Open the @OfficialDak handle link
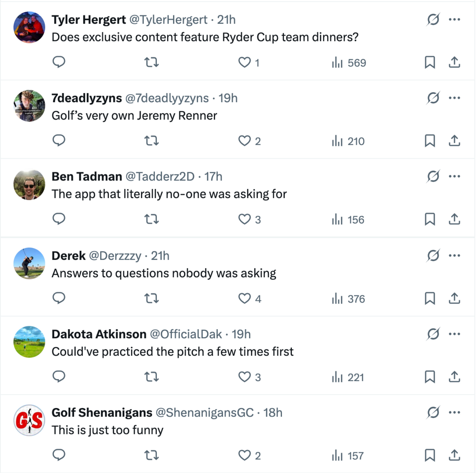476x473 pixels. point(186,334)
